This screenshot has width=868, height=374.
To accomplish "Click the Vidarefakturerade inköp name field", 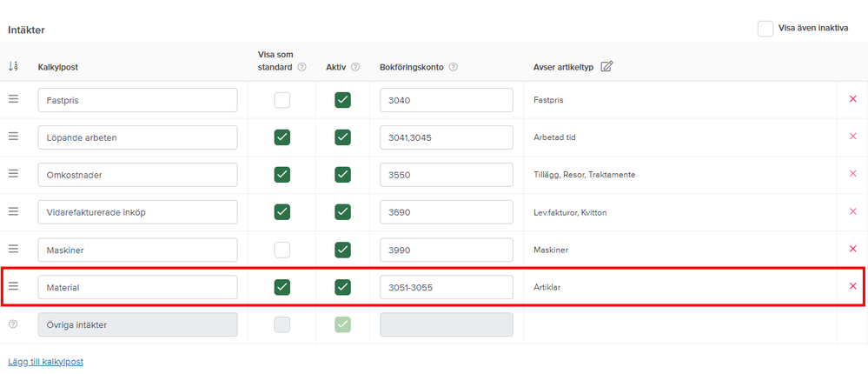I will pos(137,212).
